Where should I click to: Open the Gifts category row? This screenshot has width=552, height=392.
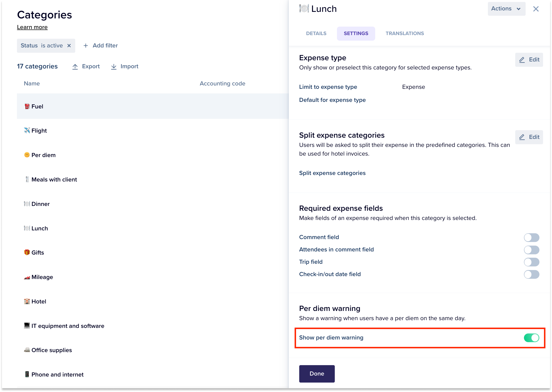153,253
